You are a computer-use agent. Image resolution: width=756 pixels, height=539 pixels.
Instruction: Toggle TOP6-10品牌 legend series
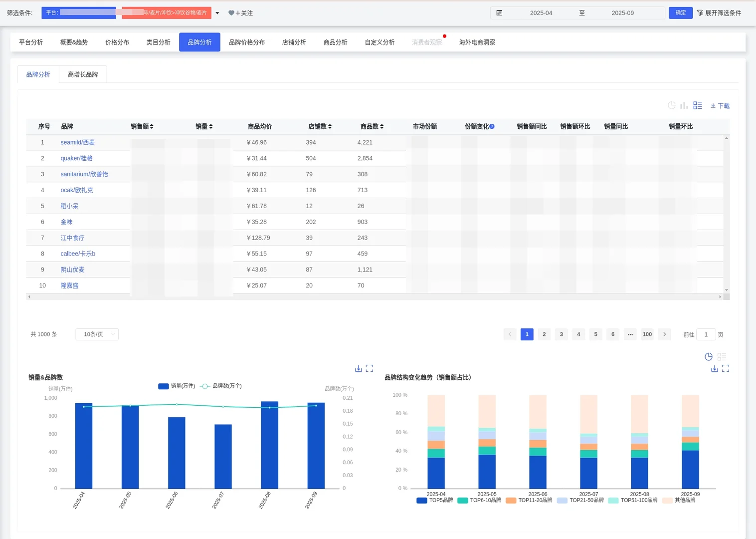(x=479, y=500)
